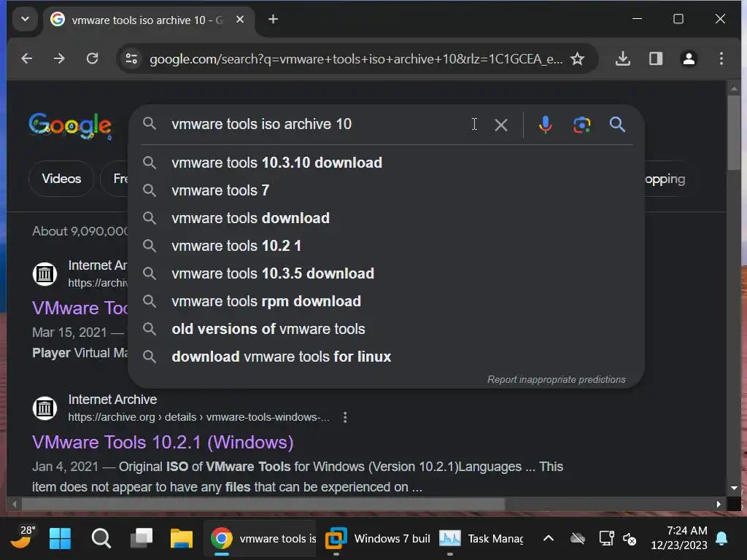Viewport: 747px width, 560px height.
Task: Click Internet Archive favicon of second result
Action: coord(44,408)
